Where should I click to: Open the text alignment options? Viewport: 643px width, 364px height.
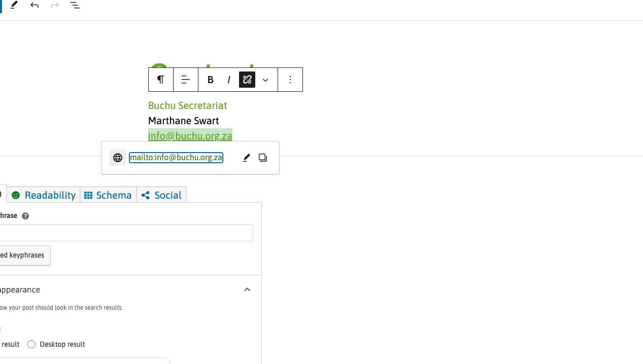pyautogui.click(x=186, y=80)
